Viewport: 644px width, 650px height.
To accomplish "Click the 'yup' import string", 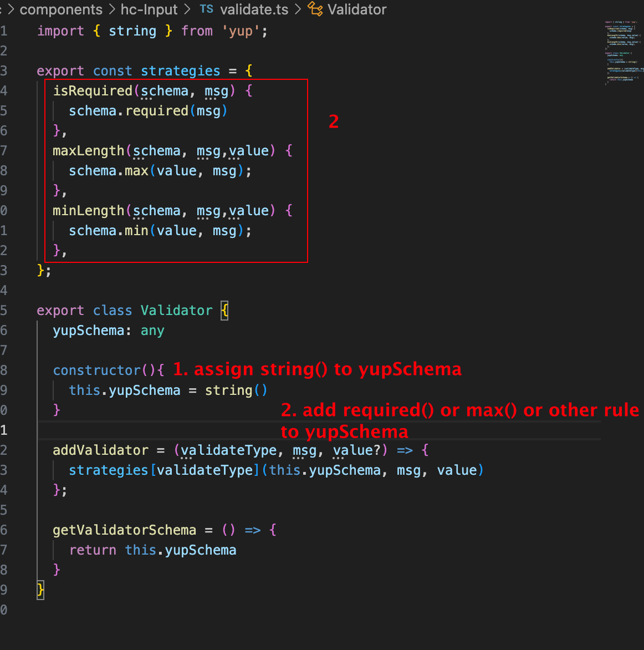I will tap(241, 31).
